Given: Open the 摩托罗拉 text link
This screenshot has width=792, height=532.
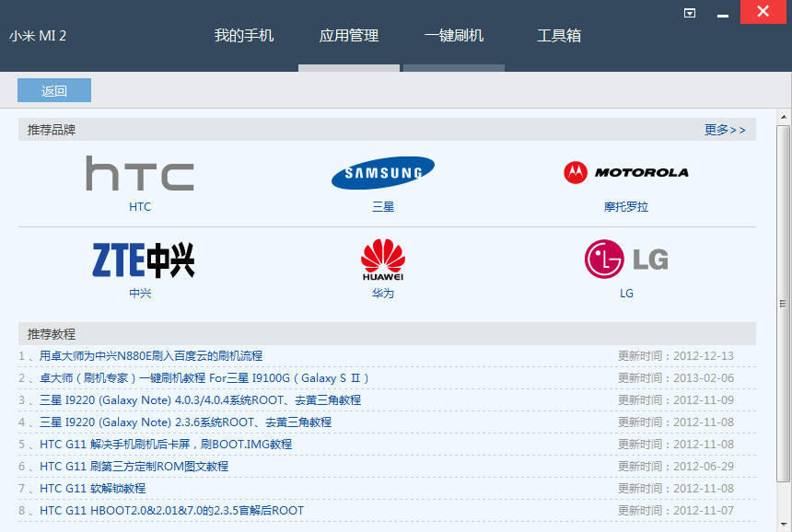Looking at the screenshot, I should pos(626,206).
